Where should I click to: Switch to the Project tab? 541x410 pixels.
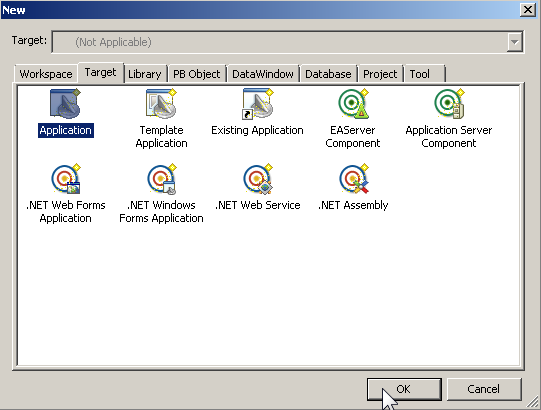pos(380,74)
